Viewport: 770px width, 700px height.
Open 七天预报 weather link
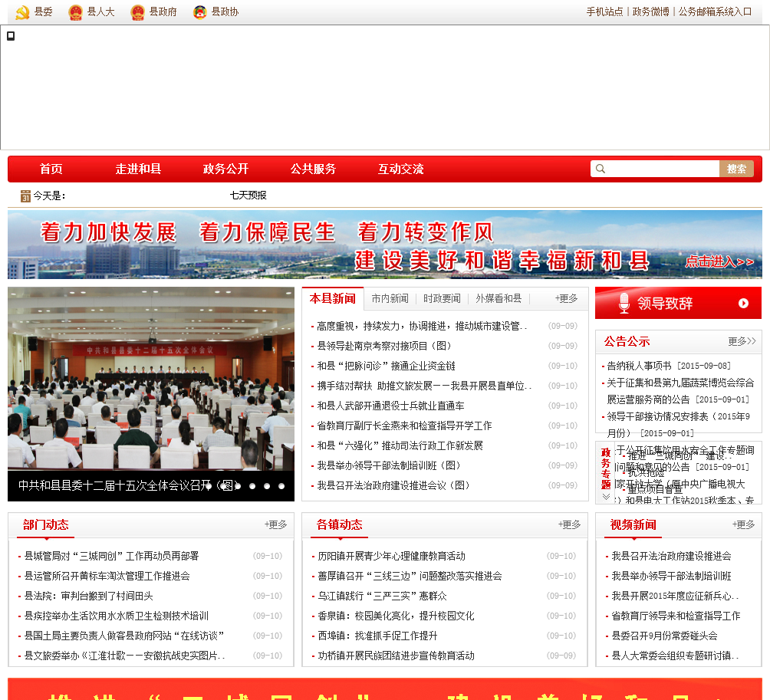pyautogui.click(x=248, y=196)
